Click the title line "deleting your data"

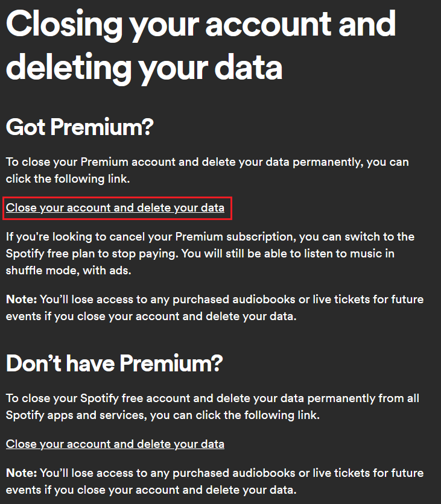[x=144, y=68]
